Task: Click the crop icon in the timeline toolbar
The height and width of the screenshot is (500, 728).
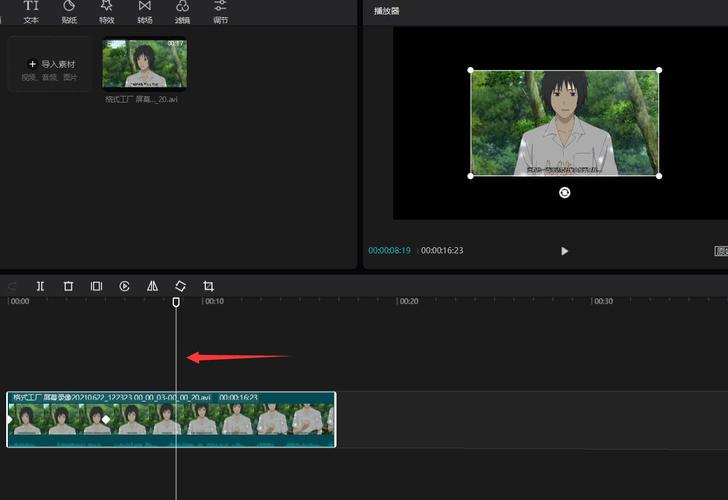Action: pos(208,286)
